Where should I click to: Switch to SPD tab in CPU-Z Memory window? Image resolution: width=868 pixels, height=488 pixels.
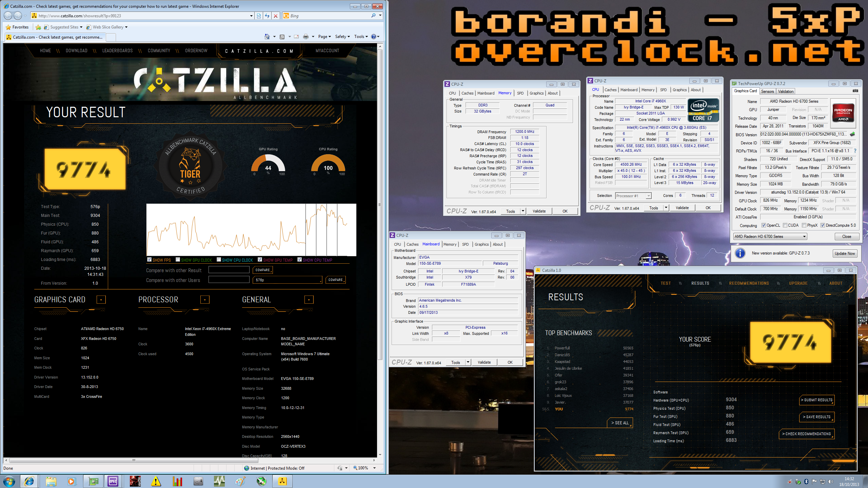(x=520, y=93)
